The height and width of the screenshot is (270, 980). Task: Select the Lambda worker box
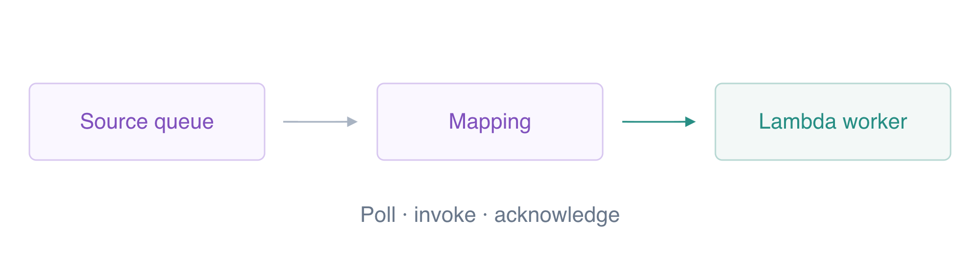point(833,122)
